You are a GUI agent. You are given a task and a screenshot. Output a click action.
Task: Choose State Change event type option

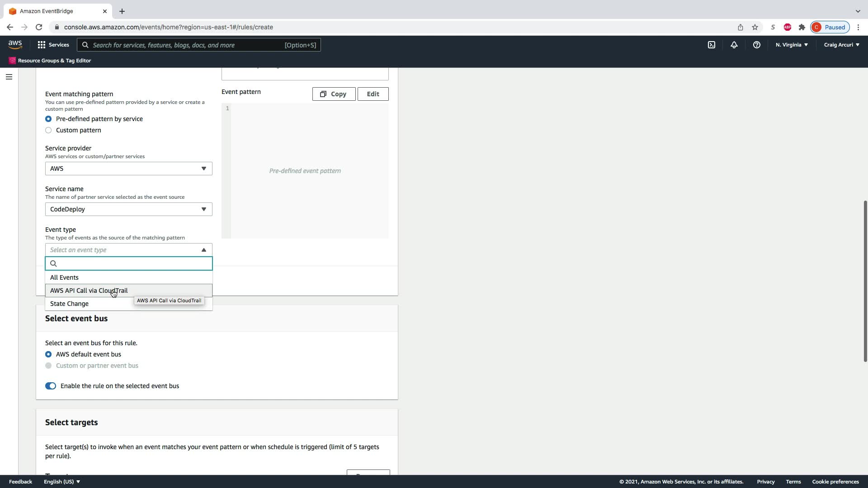tap(70, 304)
